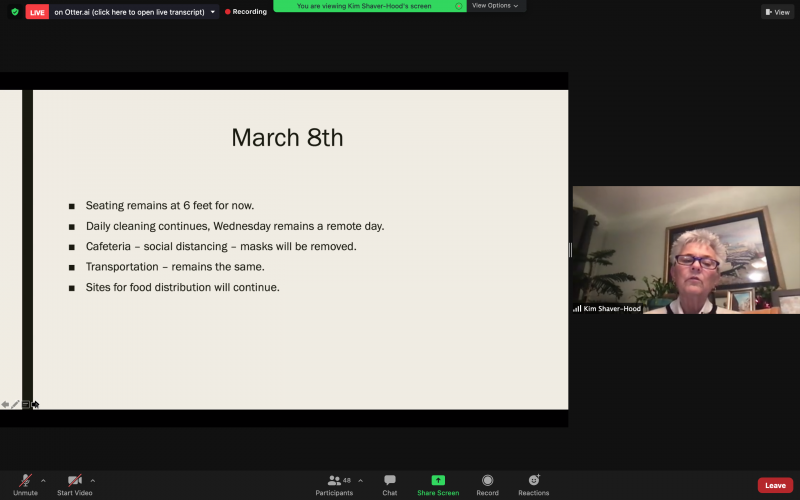The width and height of the screenshot is (800, 500).
Task: Click the signal strength bars beside Kim's name
Action: 577,309
